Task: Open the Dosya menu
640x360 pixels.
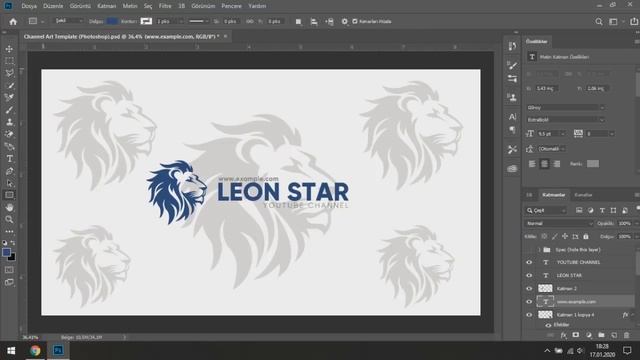Action: point(29,6)
